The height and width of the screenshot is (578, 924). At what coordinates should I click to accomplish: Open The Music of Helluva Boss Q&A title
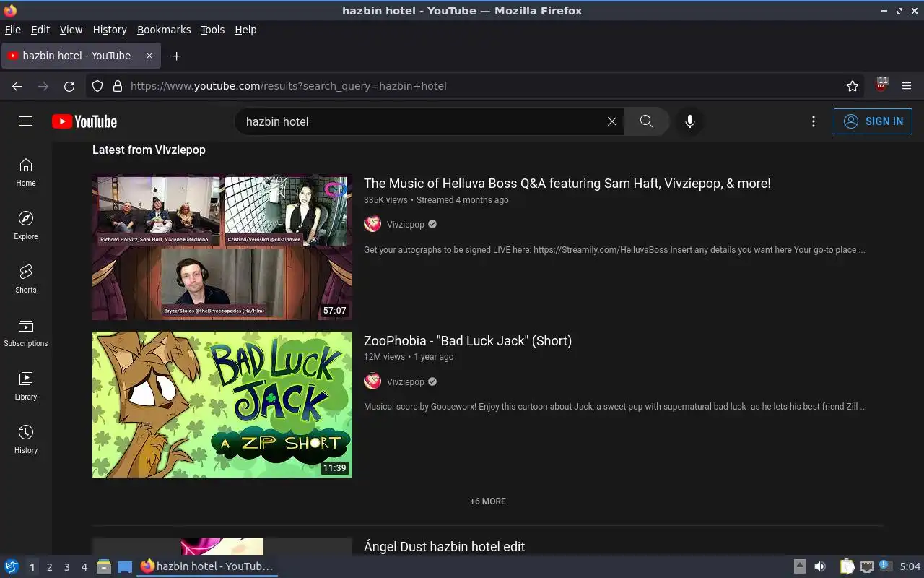tap(567, 184)
